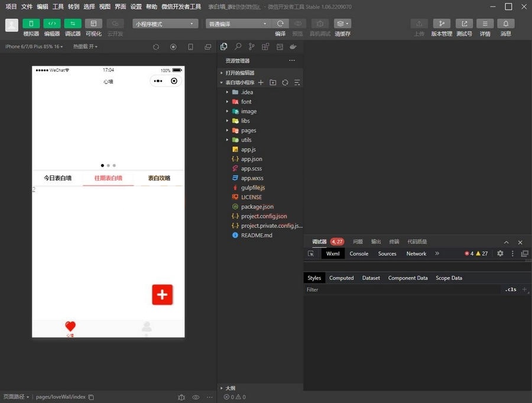Image resolution: width=532 pixels, height=403 pixels.
Task: Toggle the simulator (模拟器) panel button
Action: click(31, 24)
